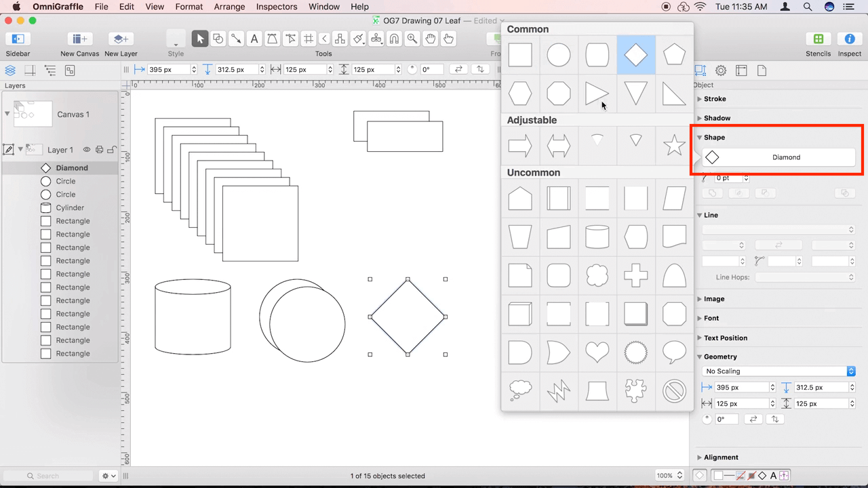Select the puzzle piece shape
This screenshot has height=488, width=868.
(635, 391)
